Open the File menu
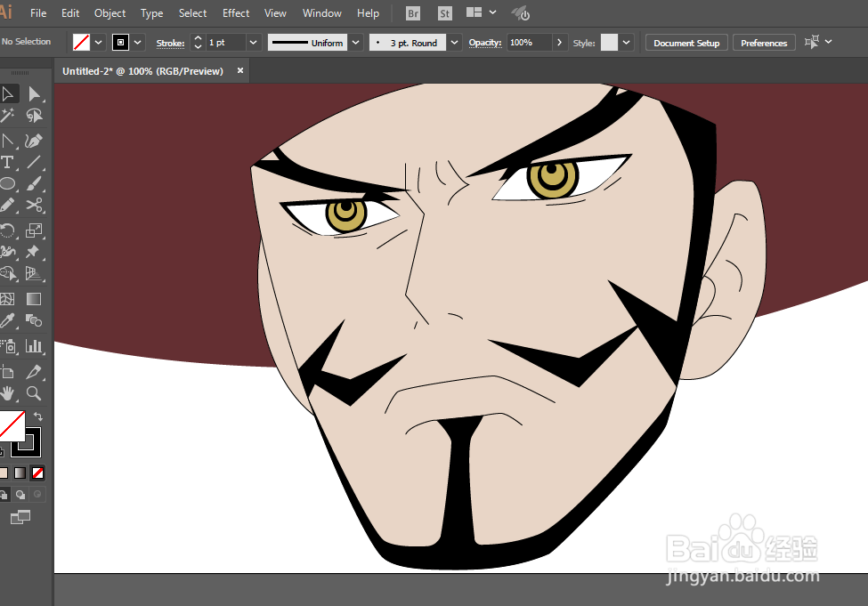This screenshot has width=868, height=606. tap(38, 12)
